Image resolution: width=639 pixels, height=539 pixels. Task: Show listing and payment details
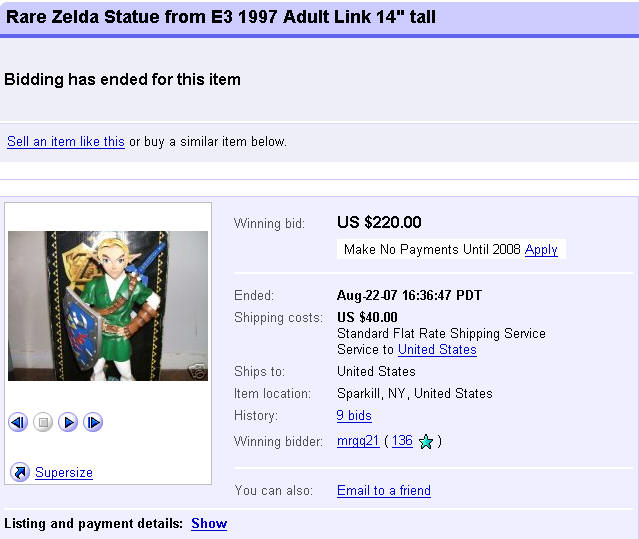click(x=209, y=523)
